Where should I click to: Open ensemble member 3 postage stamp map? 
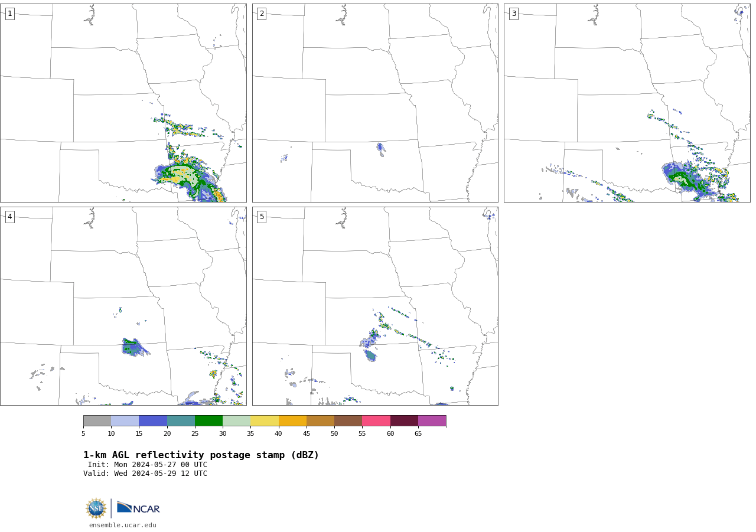point(627,103)
